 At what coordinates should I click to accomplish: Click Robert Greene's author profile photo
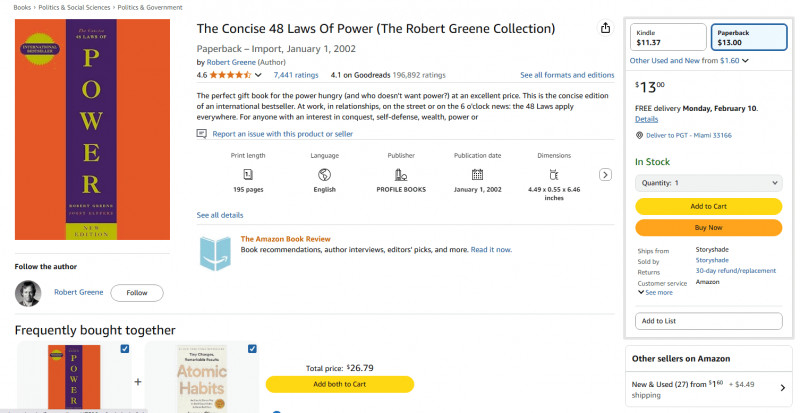28,293
